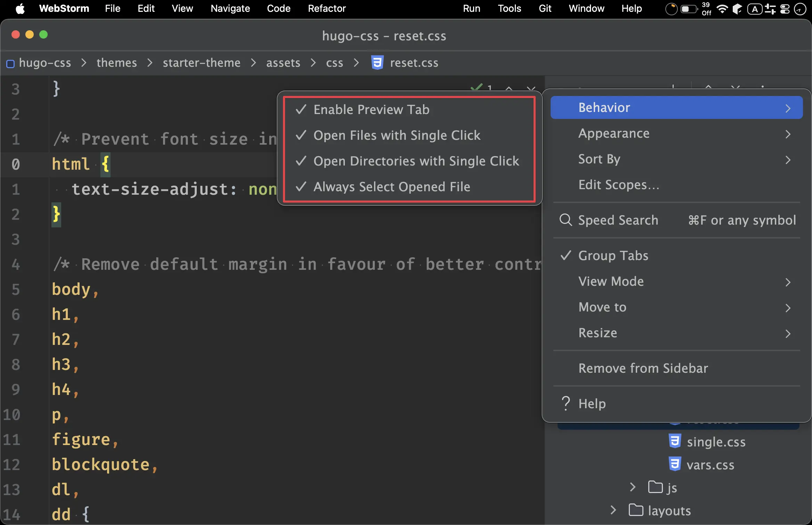
Task: Open Wi-Fi status in the macOS menu bar
Action: 722,9
